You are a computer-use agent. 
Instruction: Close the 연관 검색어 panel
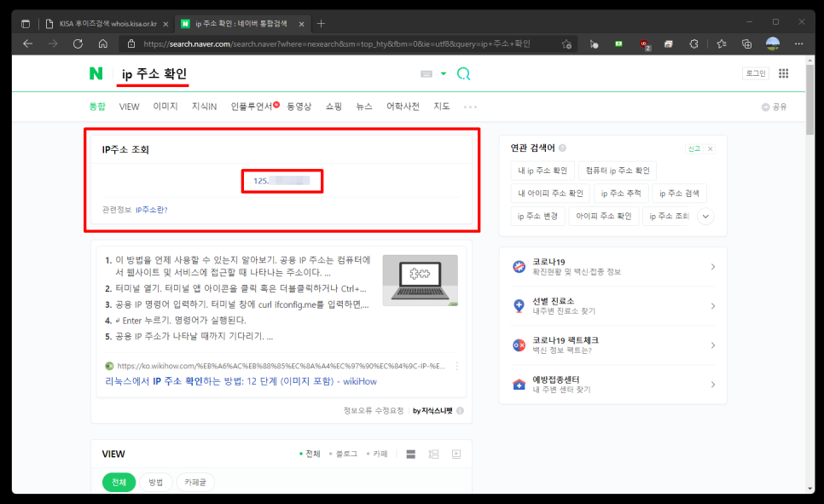710,148
